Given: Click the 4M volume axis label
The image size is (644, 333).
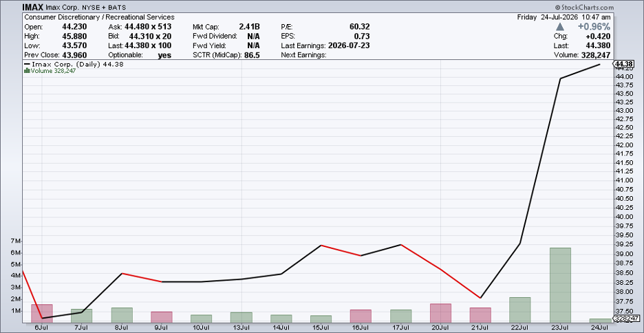Looking at the screenshot, I should (16, 276).
